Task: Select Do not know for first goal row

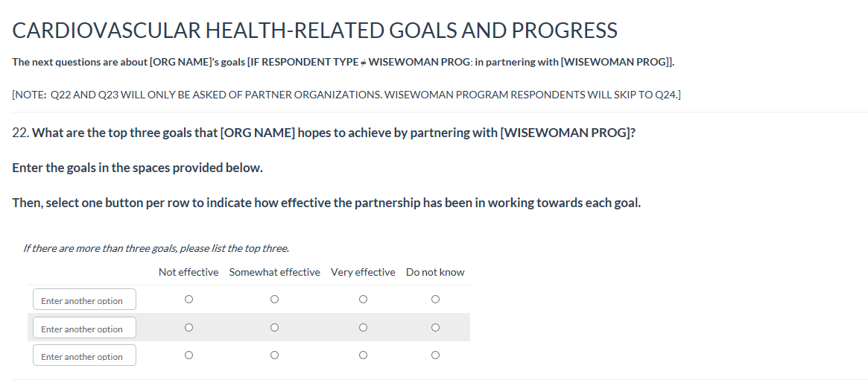Action: tap(435, 300)
